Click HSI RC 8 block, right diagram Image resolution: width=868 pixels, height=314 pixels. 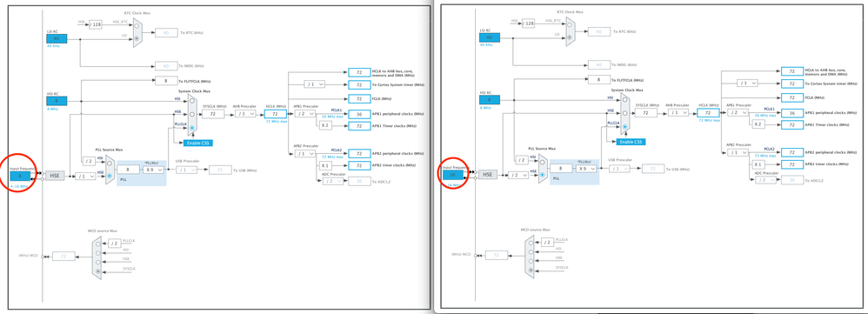tap(489, 100)
